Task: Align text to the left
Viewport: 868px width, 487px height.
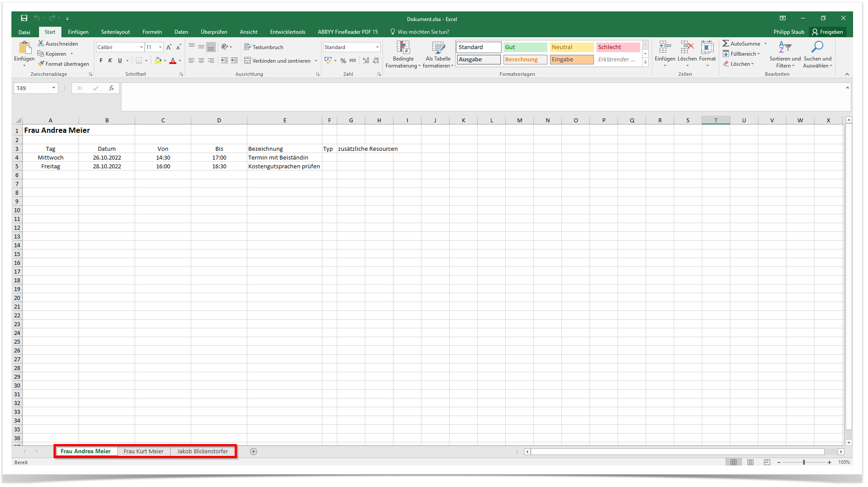Action: (191, 60)
